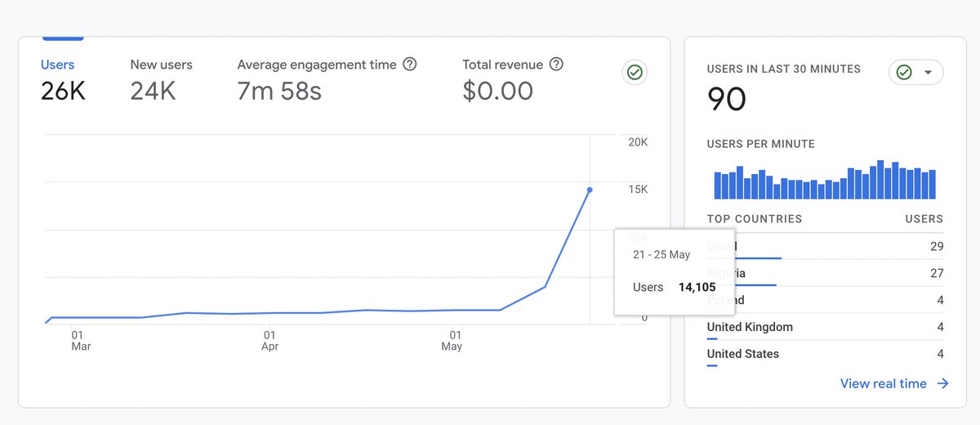The image size is (980, 425).
Task: Click arrow icon beside View real time
Action: pyautogui.click(x=943, y=383)
